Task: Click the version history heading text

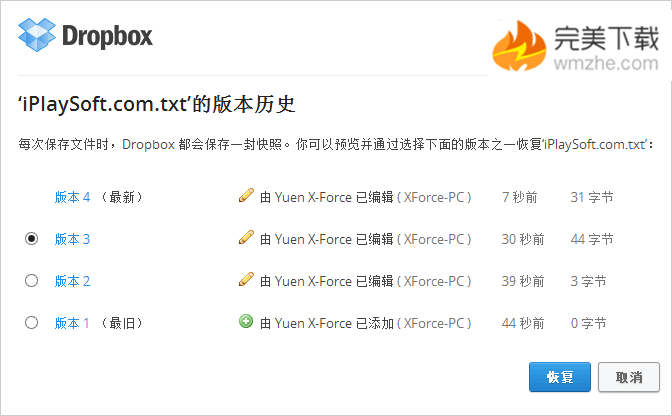Action: 156,104
